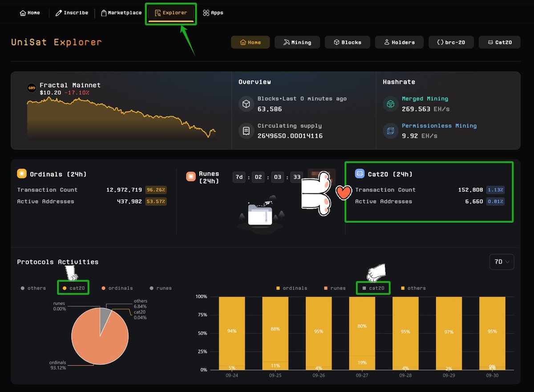This screenshot has width=534, height=392.
Task: Click the Fractal Mainnet price chart
Action: pyautogui.click(x=121, y=118)
